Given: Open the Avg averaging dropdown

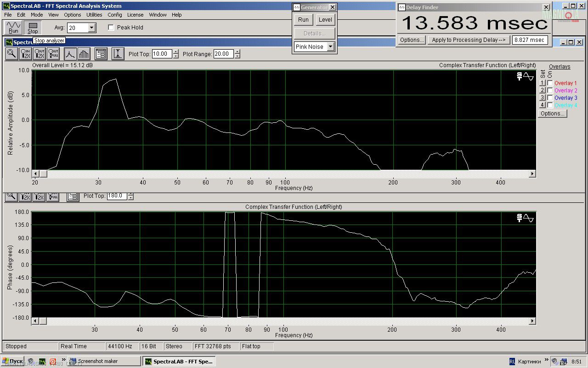Looking at the screenshot, I should (91, 28).
